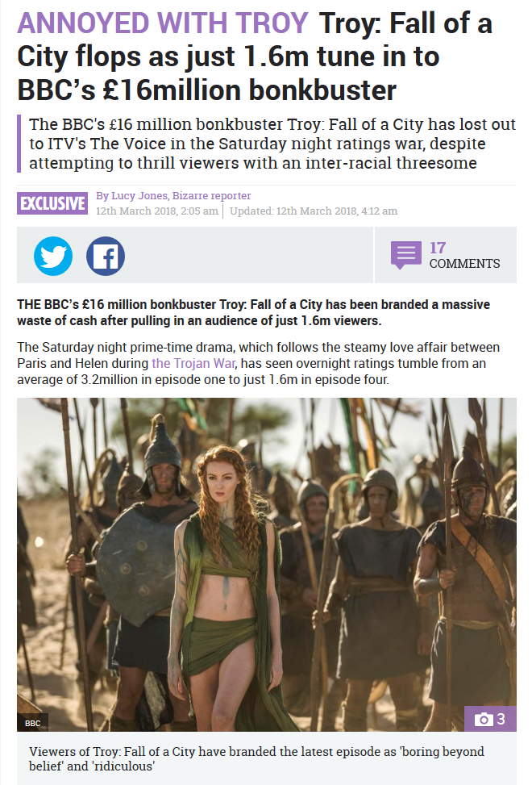Follow 'the Trojan War' hyperlink

point(193,363)
